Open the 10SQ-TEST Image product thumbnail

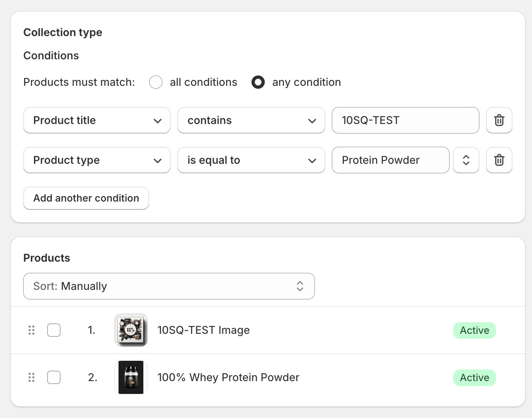131,330
